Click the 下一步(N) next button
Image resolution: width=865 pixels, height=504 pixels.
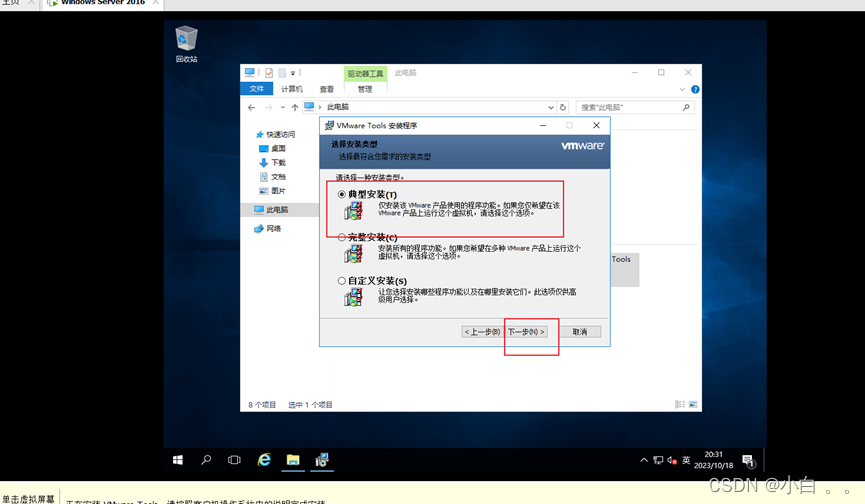click(x=526, y=332)
